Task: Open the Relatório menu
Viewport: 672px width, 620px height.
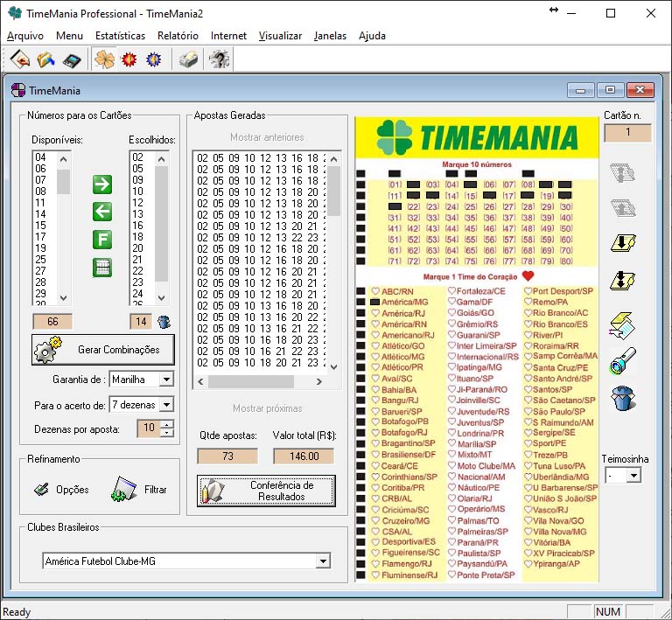Action: [x=178, y=36]
